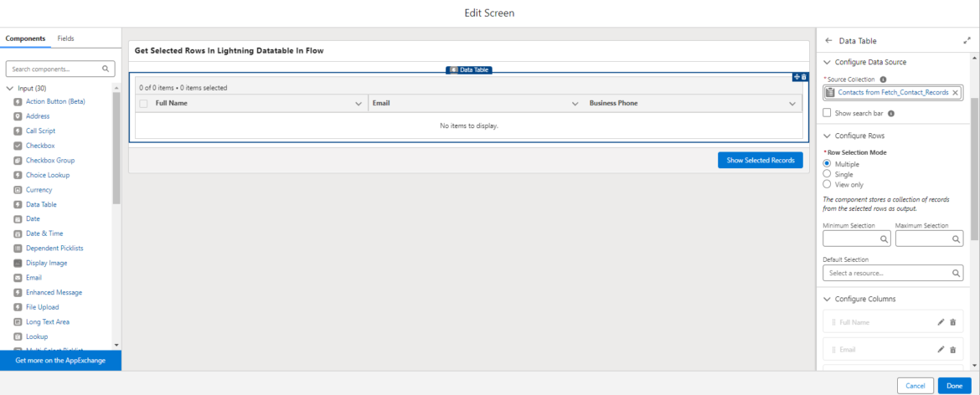Select the View only row selection mode

coord(828,184)
